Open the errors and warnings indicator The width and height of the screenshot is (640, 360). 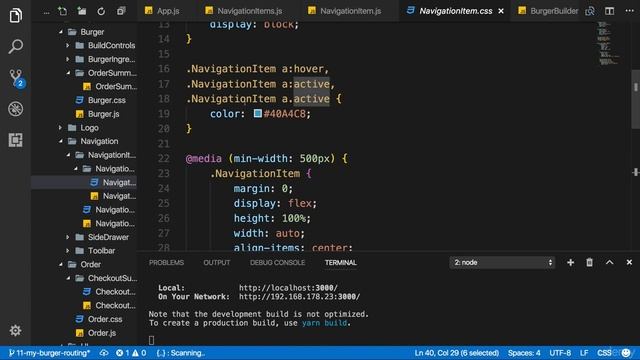(131, 353)
